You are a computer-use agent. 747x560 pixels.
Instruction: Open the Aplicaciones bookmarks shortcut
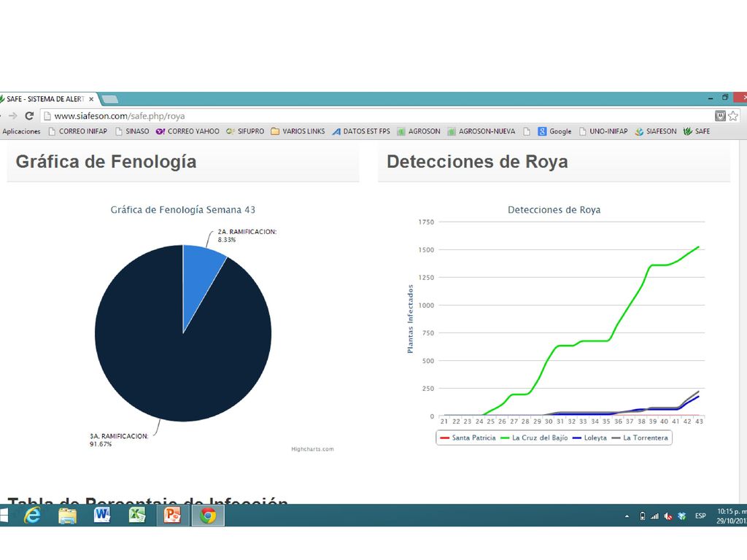click(x=21, y=131)
